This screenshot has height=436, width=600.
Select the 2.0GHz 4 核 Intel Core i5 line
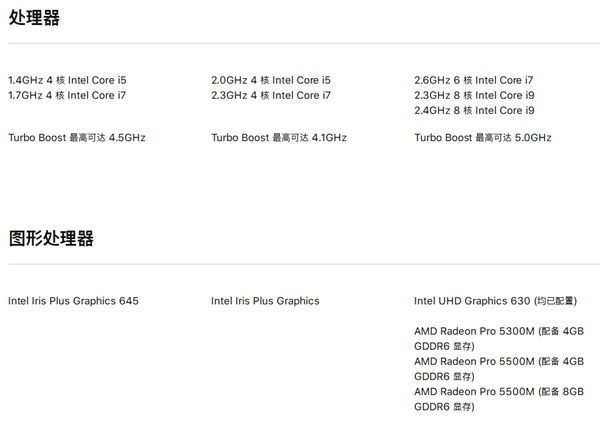click(x=270, y=80)
